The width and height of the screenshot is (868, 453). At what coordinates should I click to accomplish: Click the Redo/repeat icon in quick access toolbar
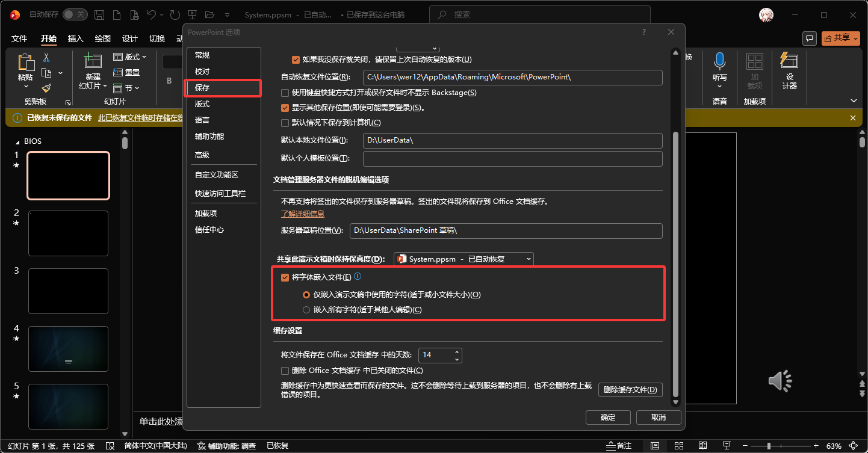click(x=175, y=14)
